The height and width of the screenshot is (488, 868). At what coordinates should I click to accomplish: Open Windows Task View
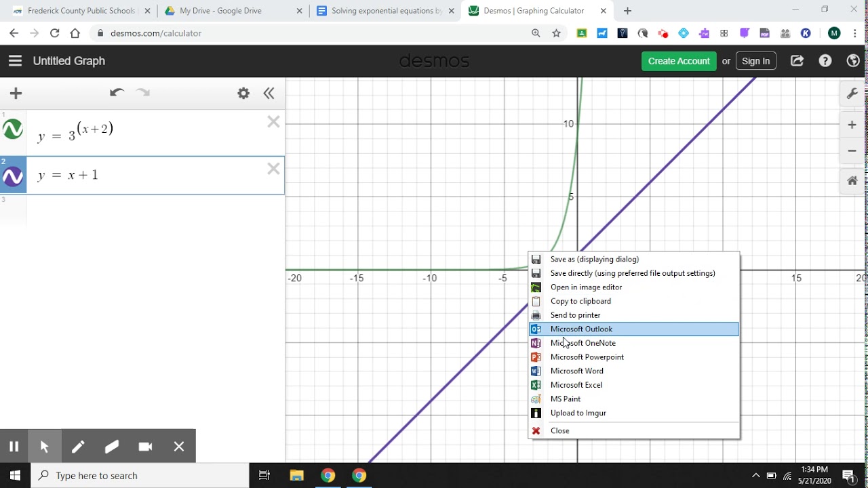[264, 475]
